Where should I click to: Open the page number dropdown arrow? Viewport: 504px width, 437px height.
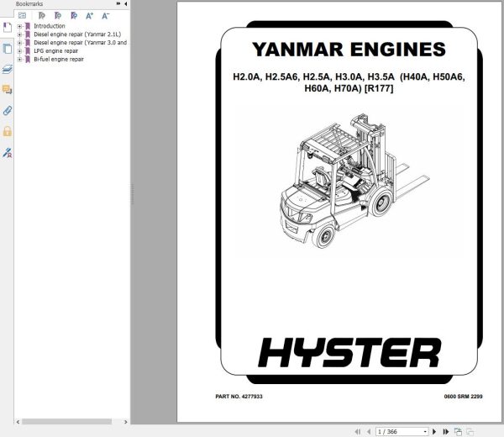coord(425,431)
